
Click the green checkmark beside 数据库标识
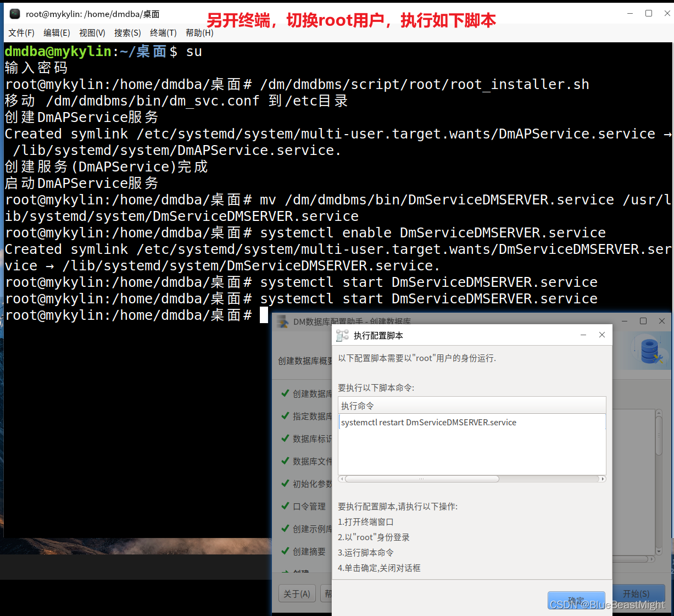(x=285, y=438)
